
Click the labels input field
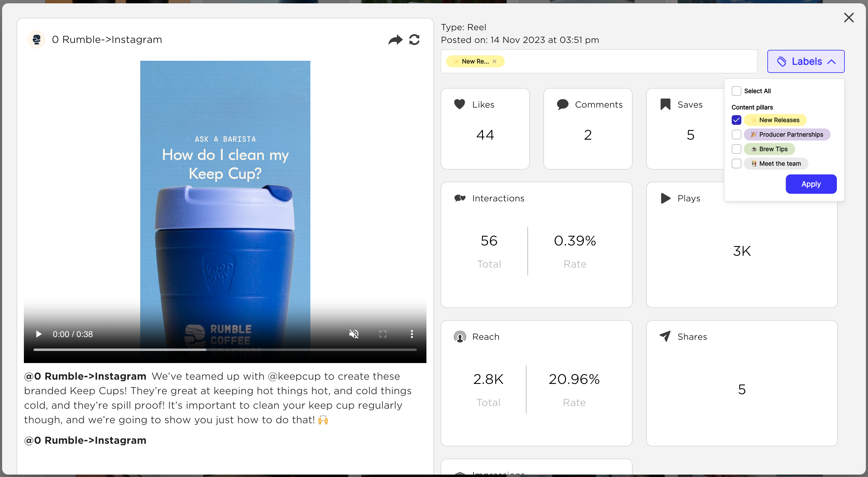click(x=599, y=61)
